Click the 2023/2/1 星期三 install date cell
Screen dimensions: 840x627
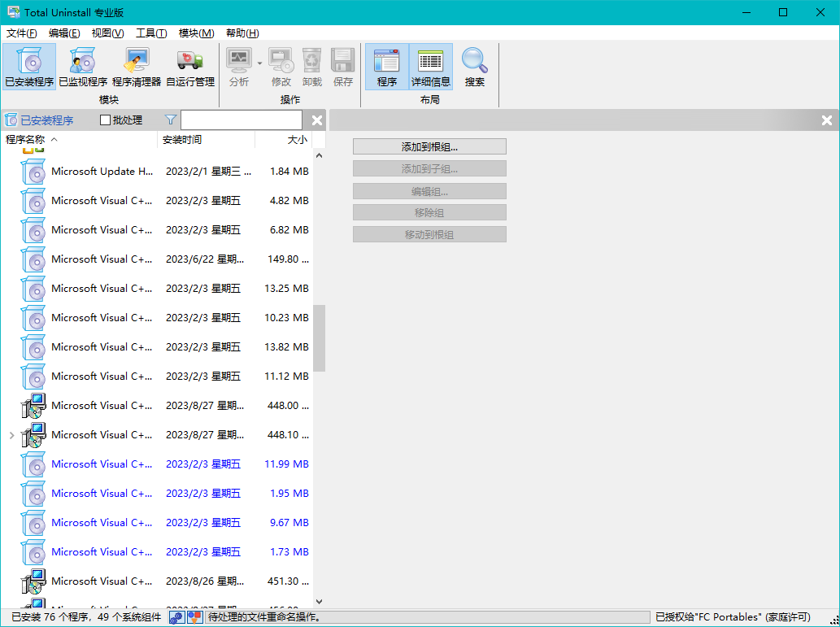point(208,172)
